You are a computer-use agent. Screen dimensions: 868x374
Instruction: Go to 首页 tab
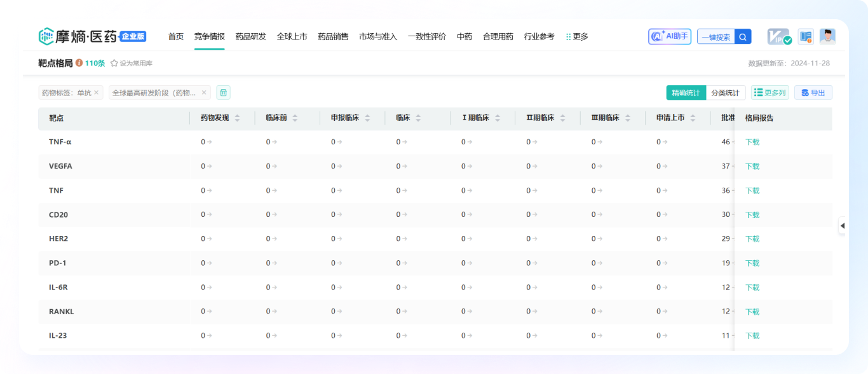click(x=176, y=37)
